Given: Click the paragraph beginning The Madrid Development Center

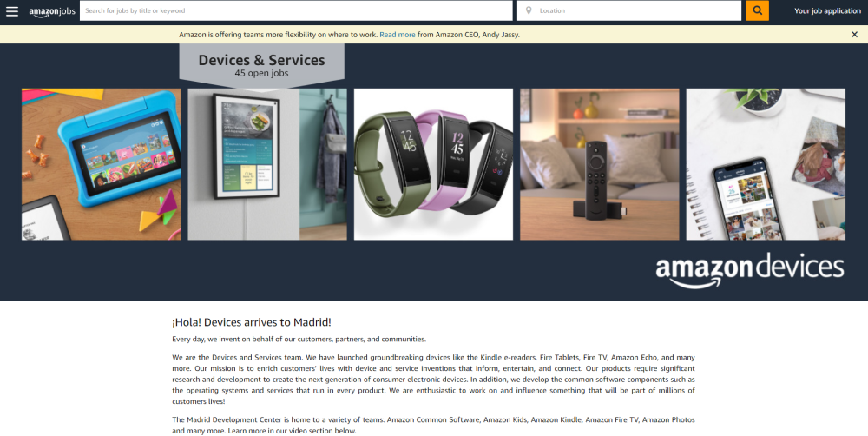Looking at the screenshot, I should [x=433, y=425].
